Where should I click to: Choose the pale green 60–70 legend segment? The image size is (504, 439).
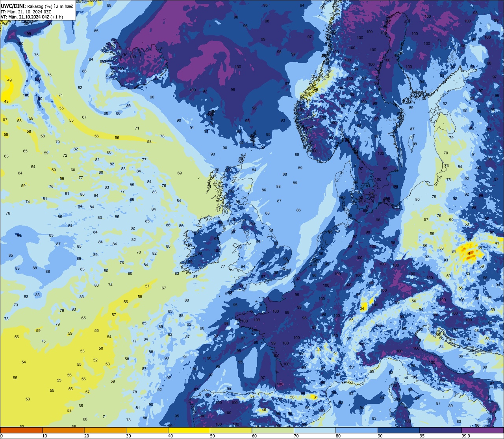(x=273, y=430)
